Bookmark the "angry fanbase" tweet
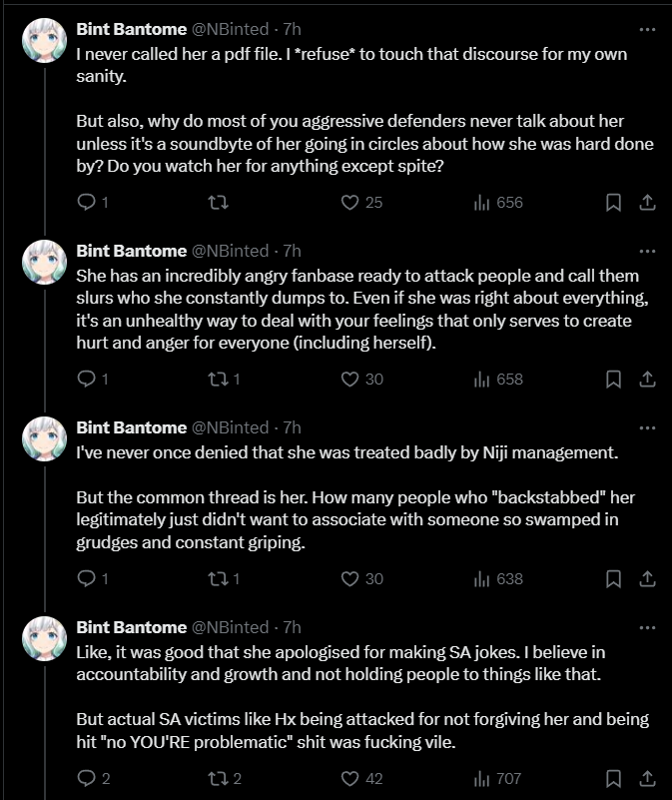The height and width of the screenshot is (800, 672). coord(613,380)
